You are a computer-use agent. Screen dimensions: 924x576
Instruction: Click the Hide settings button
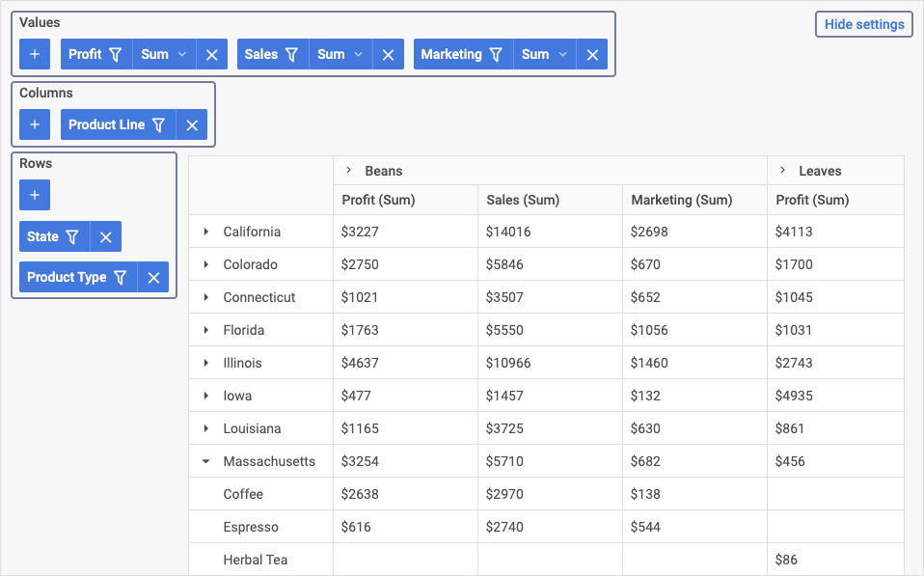click(864, 24)
